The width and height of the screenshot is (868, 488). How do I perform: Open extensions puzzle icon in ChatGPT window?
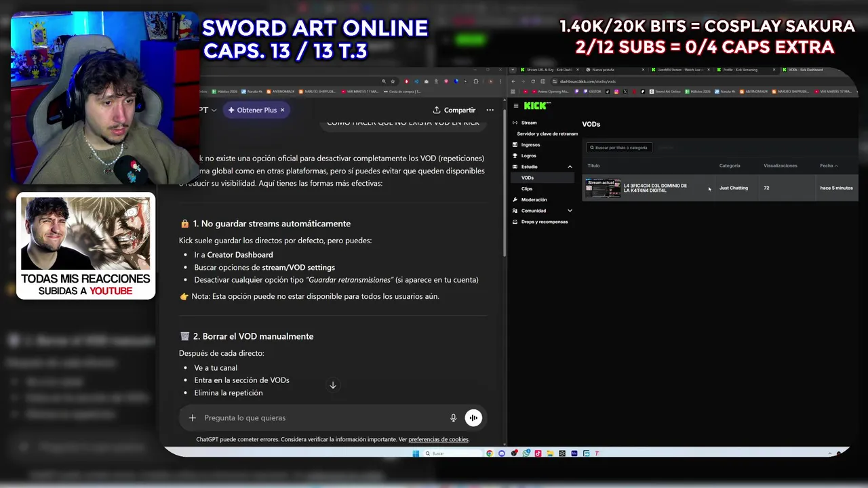(x=476, y=81)
